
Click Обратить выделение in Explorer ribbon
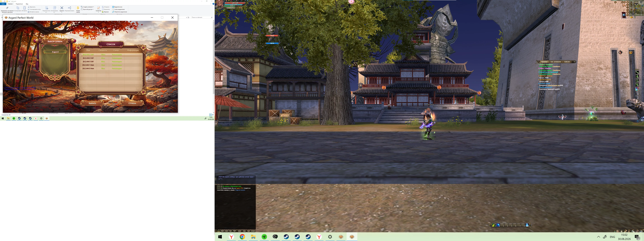point(120,12)
